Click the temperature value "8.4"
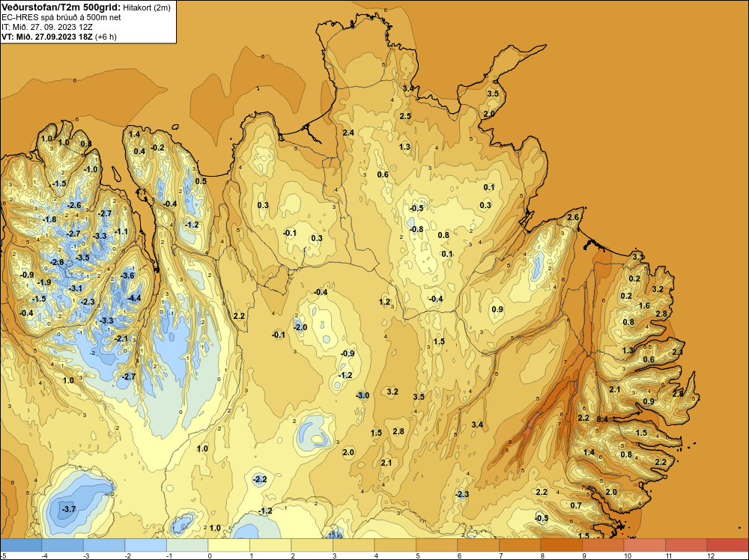749x560 pixels. pyautogui.click(x=602, y=419)
